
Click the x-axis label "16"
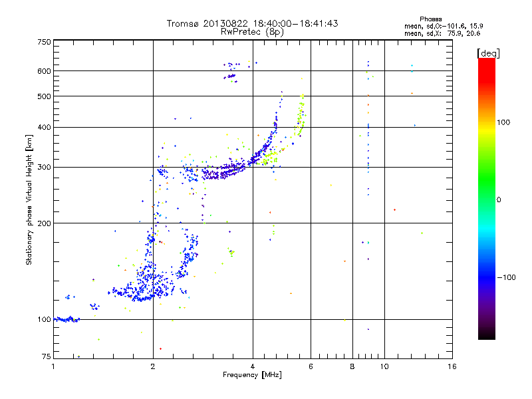pos(452,366)
